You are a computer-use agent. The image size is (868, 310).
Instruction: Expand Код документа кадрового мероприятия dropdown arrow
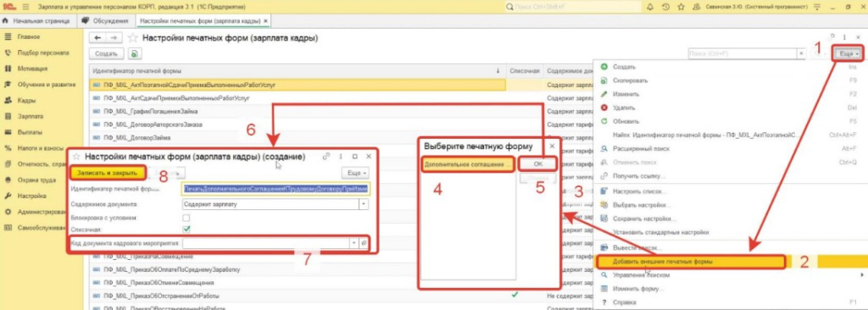(353, 243)
